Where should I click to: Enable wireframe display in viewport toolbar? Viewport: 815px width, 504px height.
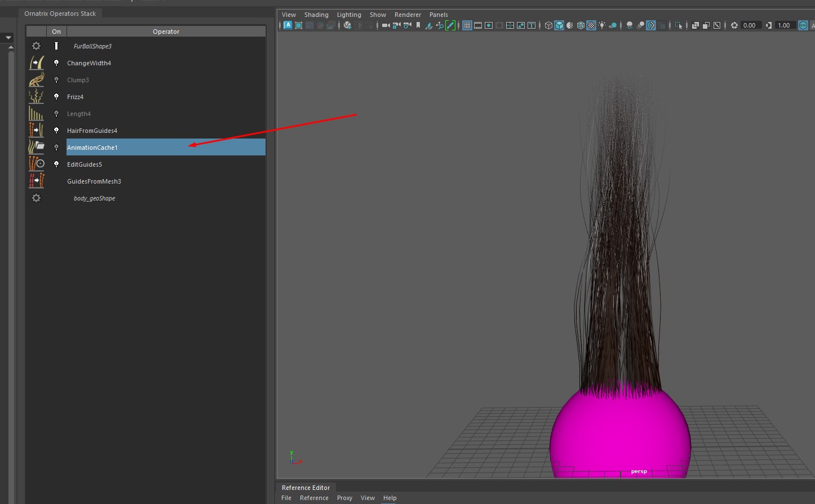pos(548,25)
